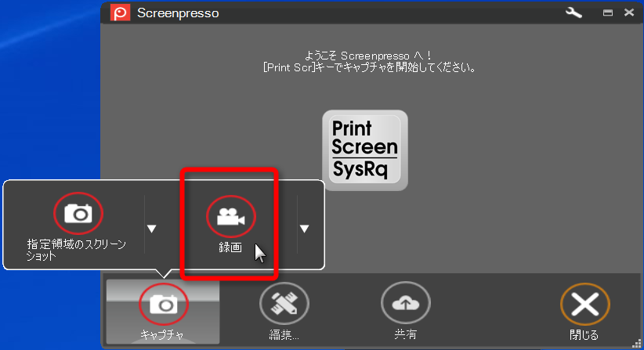The image size is (644, 350).
Task: Click the region screenshot camera icon
Action: click(78, 214)
